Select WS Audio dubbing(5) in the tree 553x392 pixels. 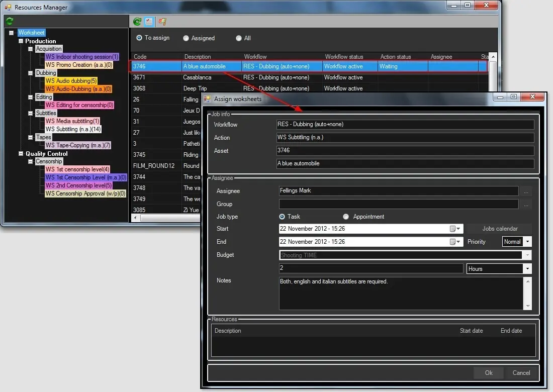(71, 81)
